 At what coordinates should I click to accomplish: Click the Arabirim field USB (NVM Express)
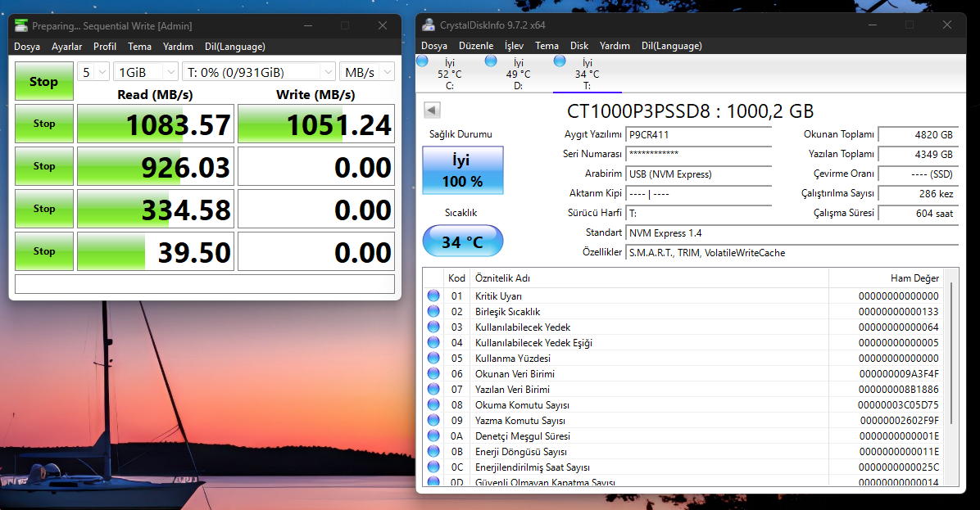pyautogui.click(x=699, y=174)
